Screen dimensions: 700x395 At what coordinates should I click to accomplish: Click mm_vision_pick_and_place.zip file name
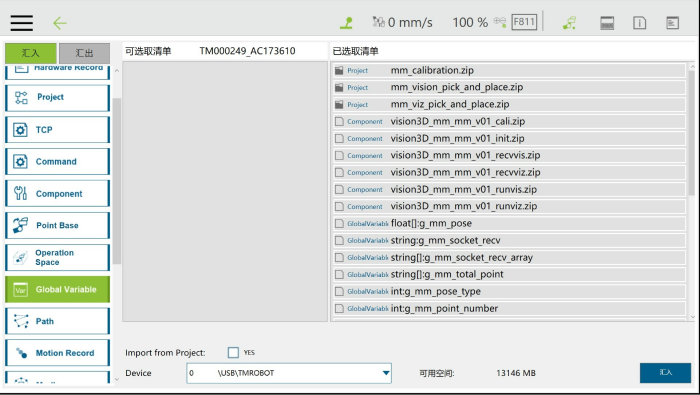point(457,87)
